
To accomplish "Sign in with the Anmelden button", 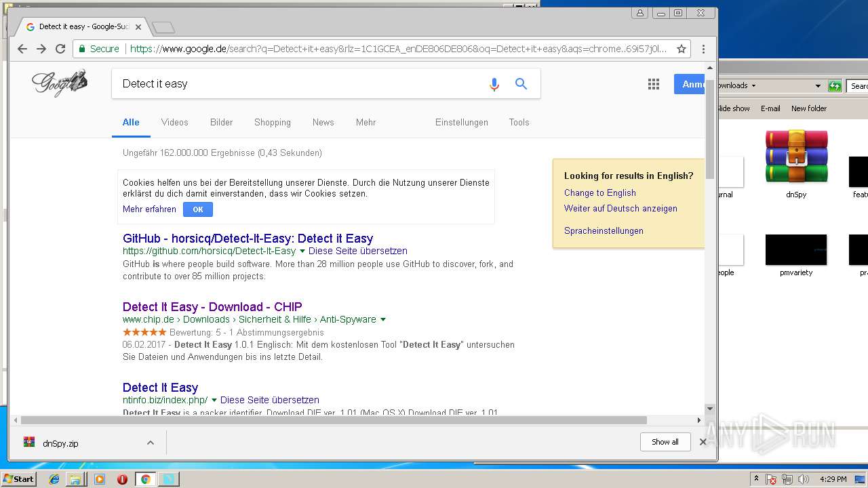I will 689,84.
